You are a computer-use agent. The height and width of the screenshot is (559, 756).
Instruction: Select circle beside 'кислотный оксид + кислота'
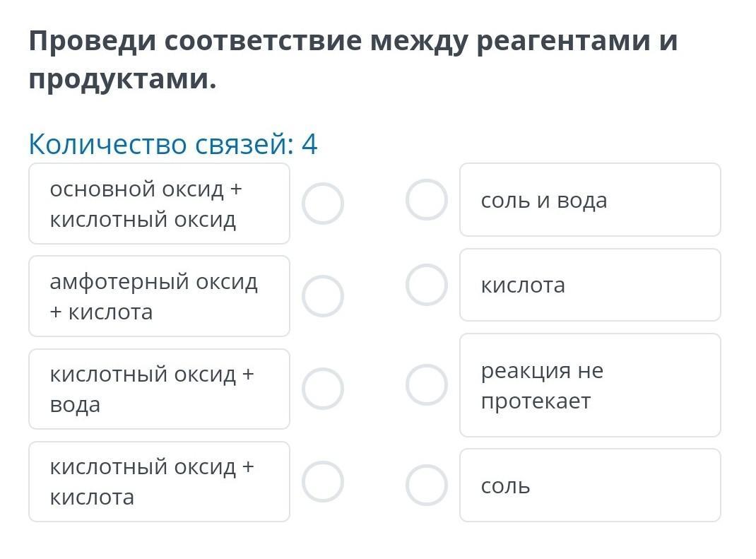323,481
